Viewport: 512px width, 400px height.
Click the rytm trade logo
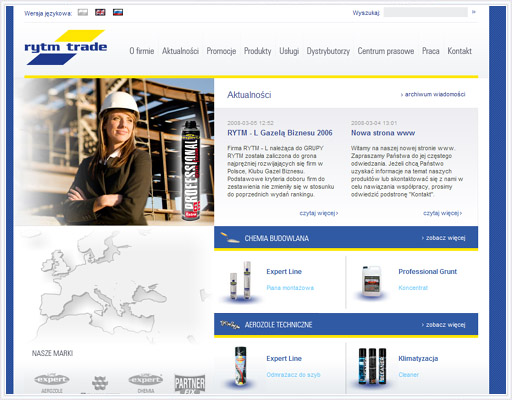pos(66,47)
